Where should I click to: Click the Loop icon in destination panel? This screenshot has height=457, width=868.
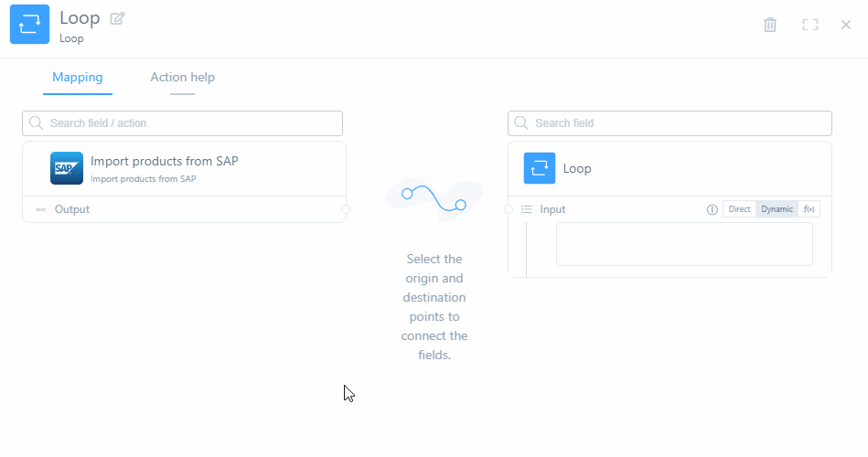tap(540, 168)
